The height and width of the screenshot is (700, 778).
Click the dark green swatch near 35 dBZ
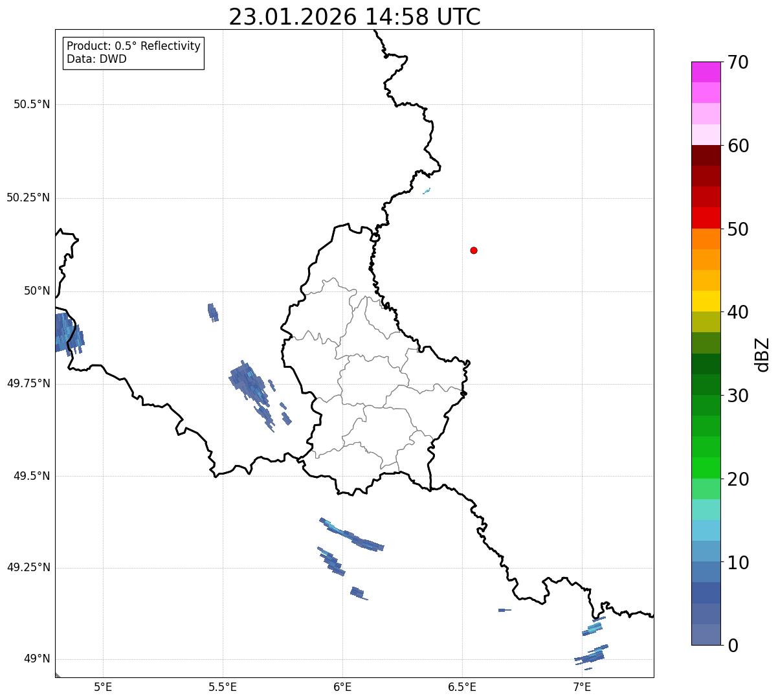(706, 364)
